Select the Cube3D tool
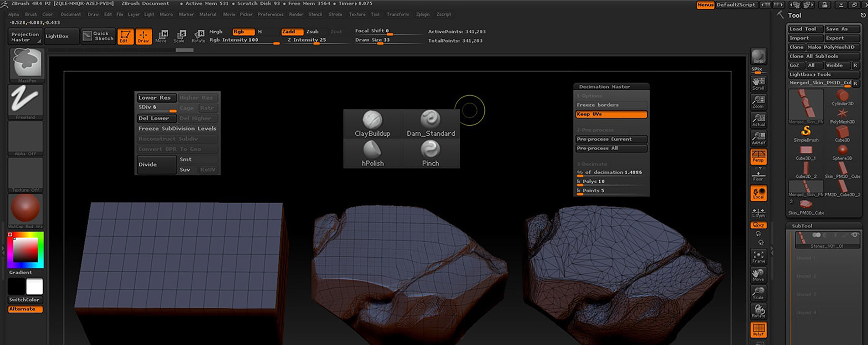Screen dimensions: 868x345 (842, 134)
